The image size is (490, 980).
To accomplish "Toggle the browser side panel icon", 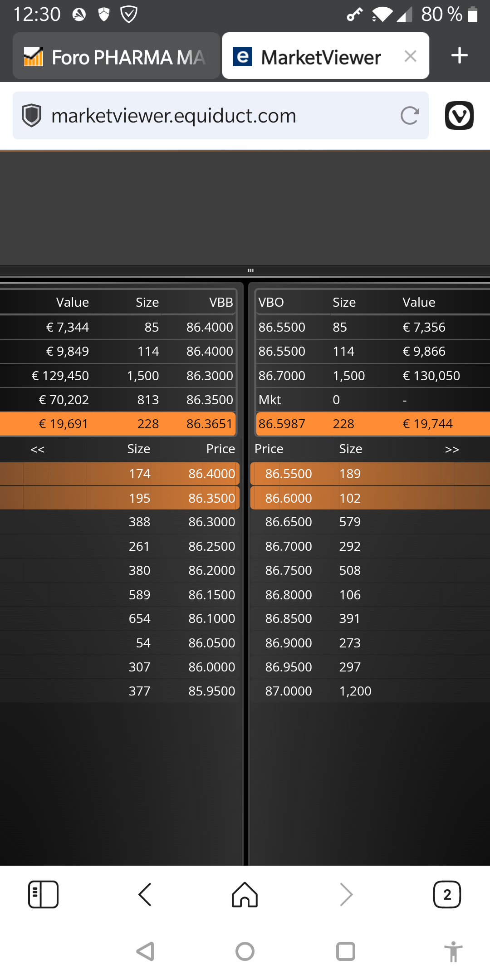I will click(44, 895).
